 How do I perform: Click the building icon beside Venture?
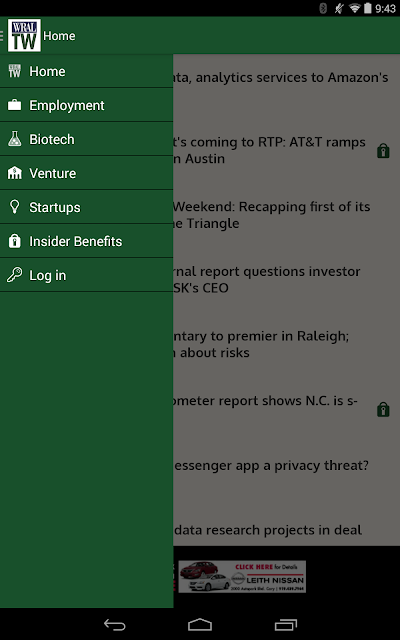pyautogui.click(x=14, y=173)
